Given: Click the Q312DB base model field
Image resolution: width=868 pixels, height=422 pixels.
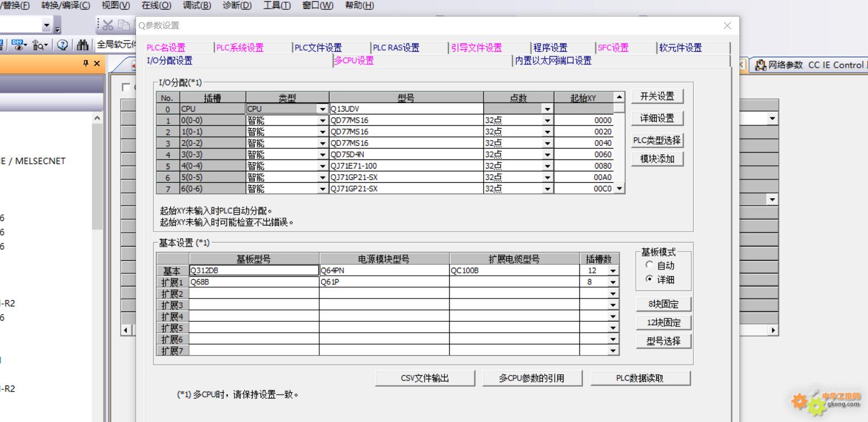Looking at the screenshot, I should (254, 271).
